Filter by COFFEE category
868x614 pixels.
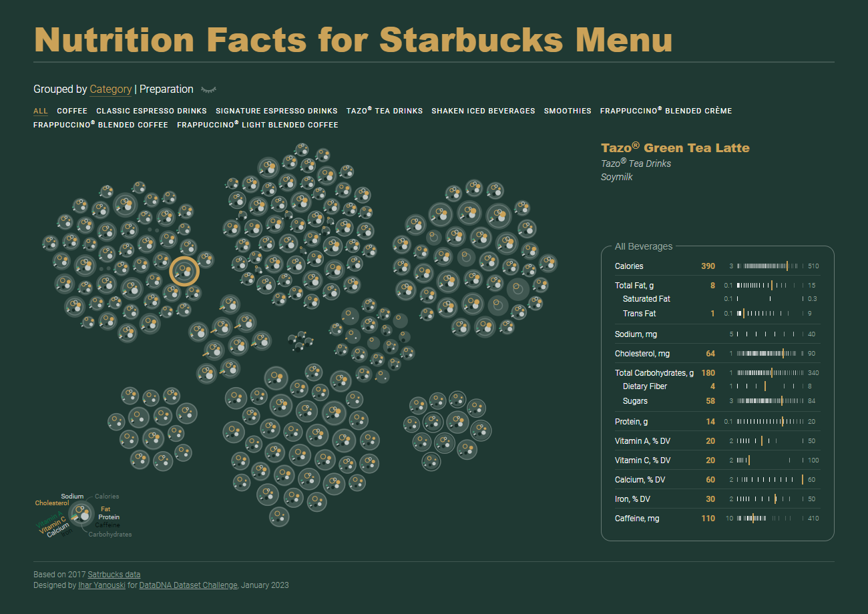tap(72, 111)
